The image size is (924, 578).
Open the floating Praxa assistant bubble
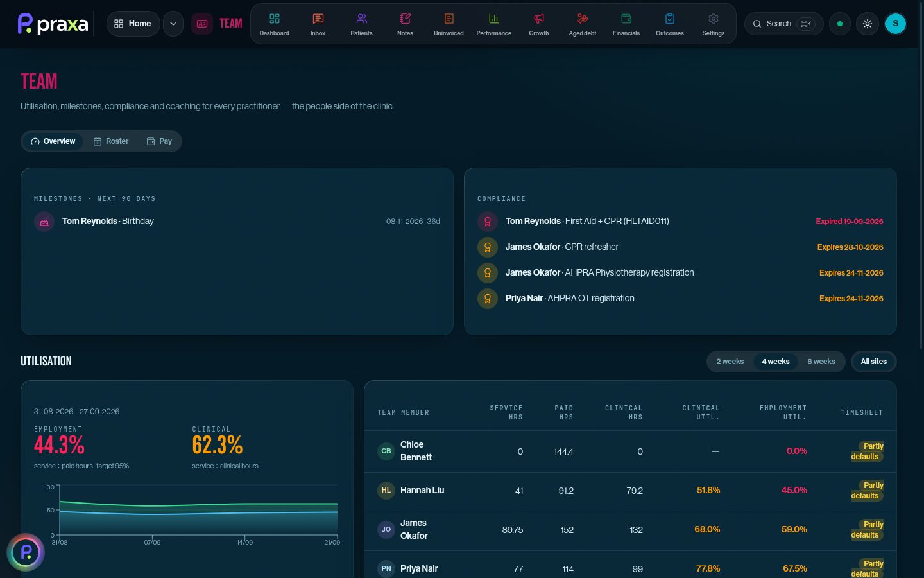tap(26, 552)
